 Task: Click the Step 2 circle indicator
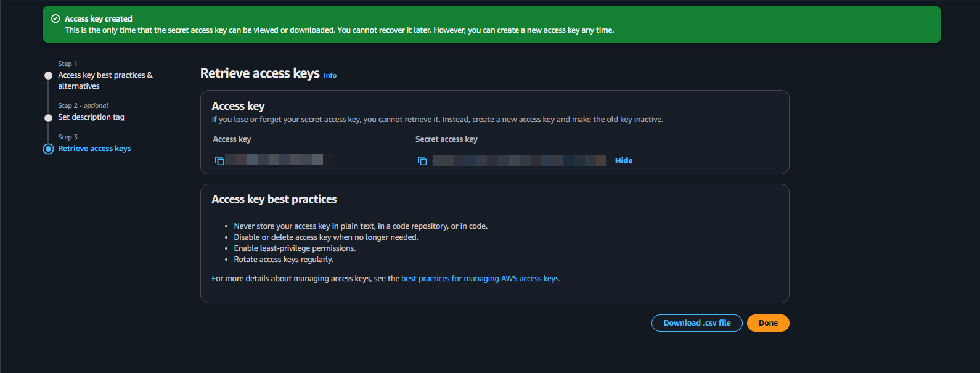47,117
